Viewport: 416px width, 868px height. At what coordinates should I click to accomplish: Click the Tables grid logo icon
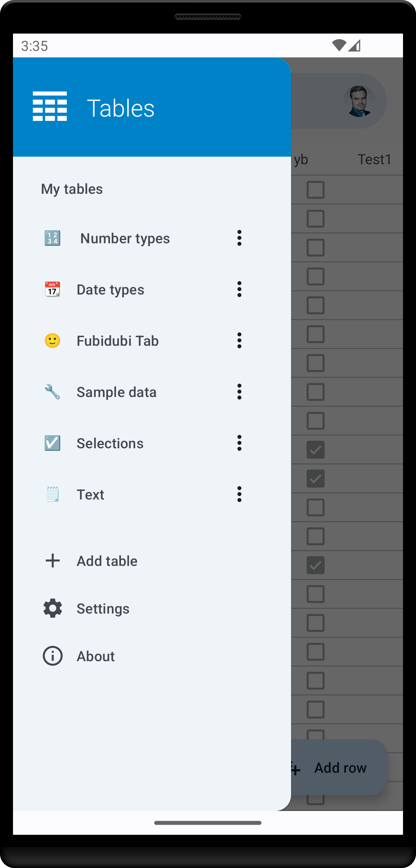click(x=50, y=106)
